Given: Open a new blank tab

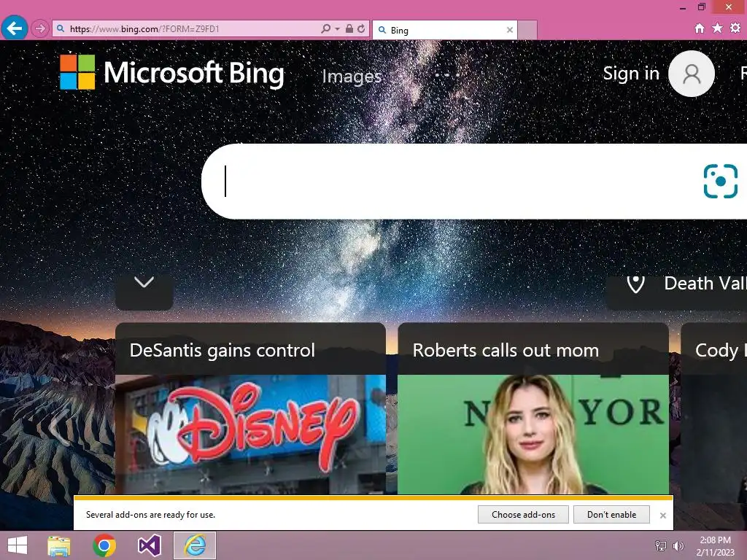Looking at the screenshot, I should click(x=527, y=30).
